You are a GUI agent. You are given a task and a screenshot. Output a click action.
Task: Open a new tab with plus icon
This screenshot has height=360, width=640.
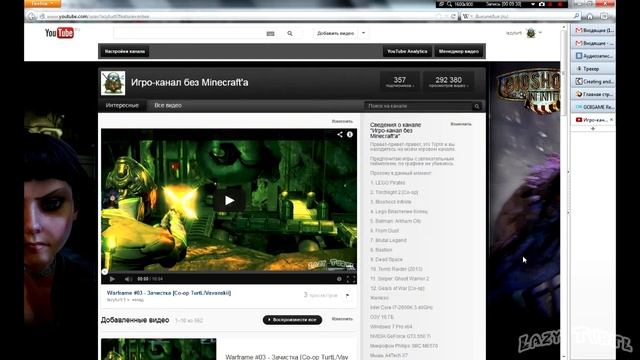(x=593, y=129)
